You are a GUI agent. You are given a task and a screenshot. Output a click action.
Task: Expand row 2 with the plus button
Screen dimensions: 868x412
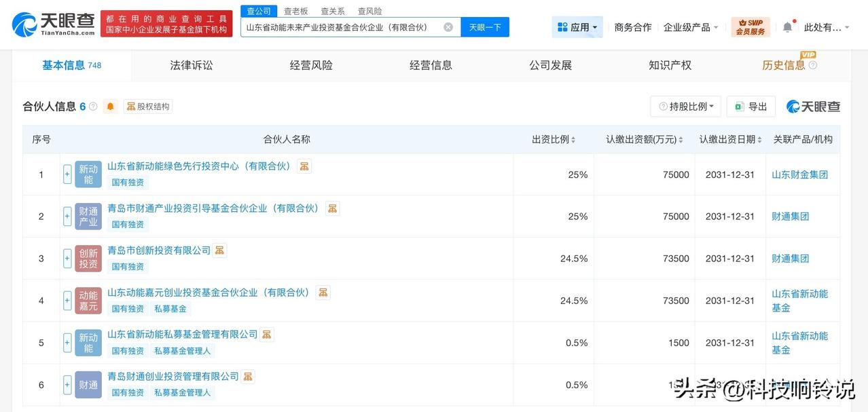(x=67, y=217)
